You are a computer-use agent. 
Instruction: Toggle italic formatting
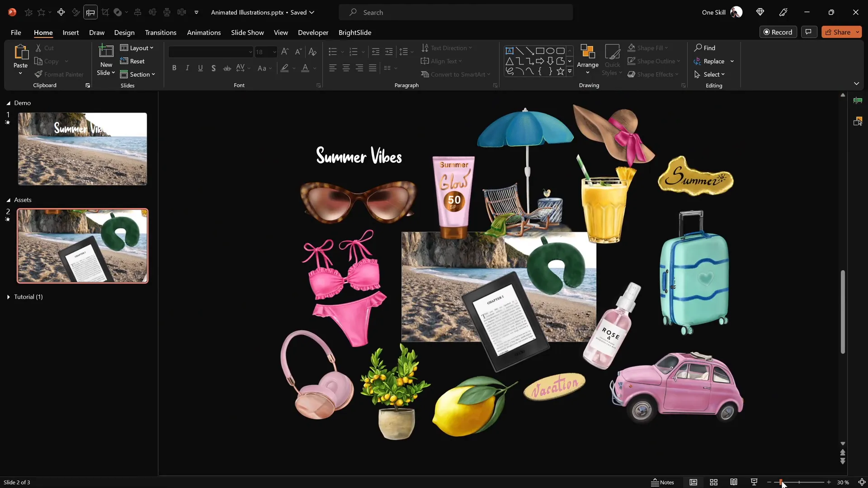[x=187, y=68]
